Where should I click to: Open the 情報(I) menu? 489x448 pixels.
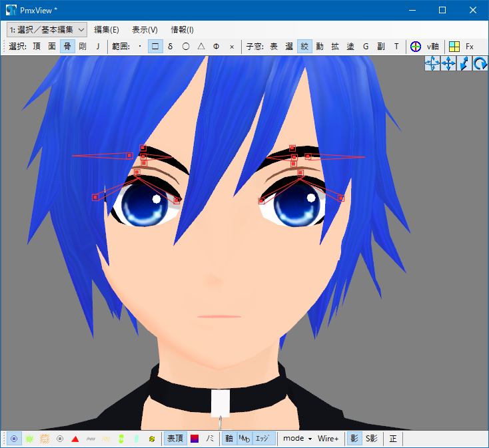point(182,30)
